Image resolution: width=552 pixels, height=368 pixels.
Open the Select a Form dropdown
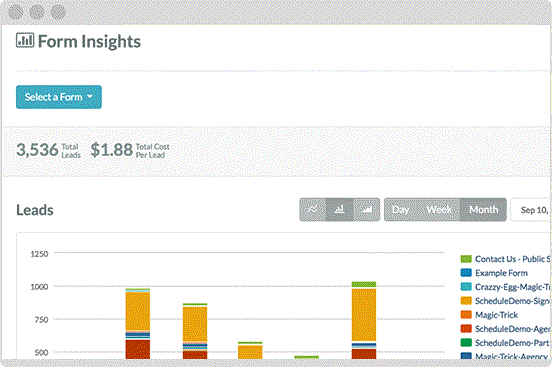pyautogui.click(x=59, y=97)
